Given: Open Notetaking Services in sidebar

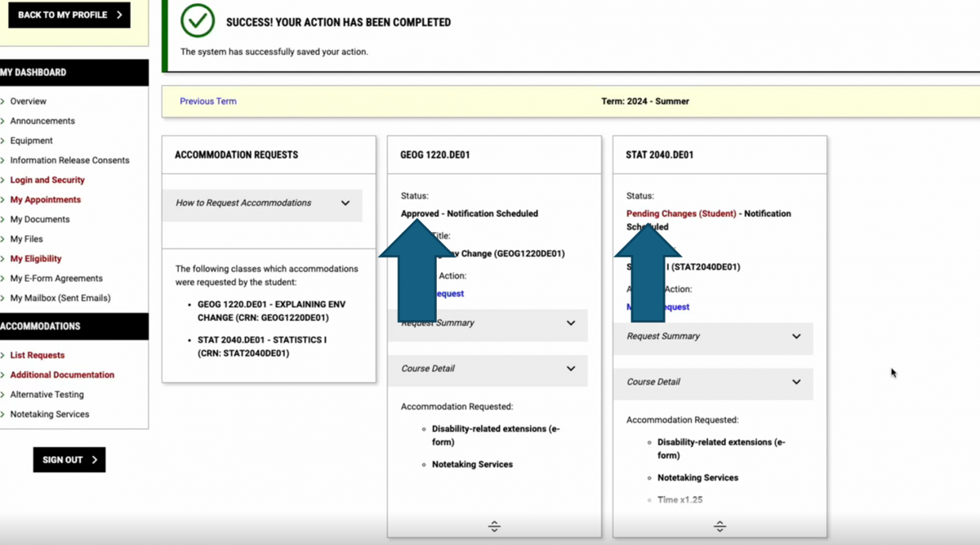Looking at the screenshot, I should point(49,414).
